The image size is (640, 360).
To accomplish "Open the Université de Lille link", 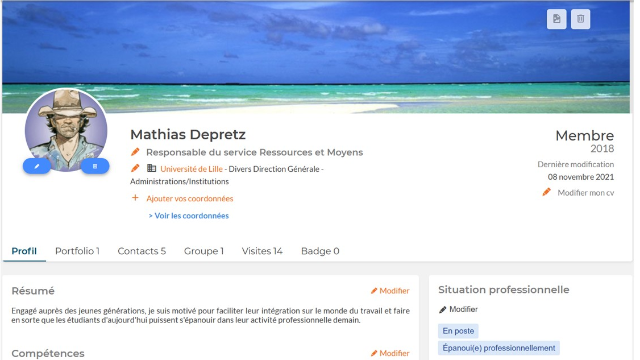I will click(x=191, y=169).
